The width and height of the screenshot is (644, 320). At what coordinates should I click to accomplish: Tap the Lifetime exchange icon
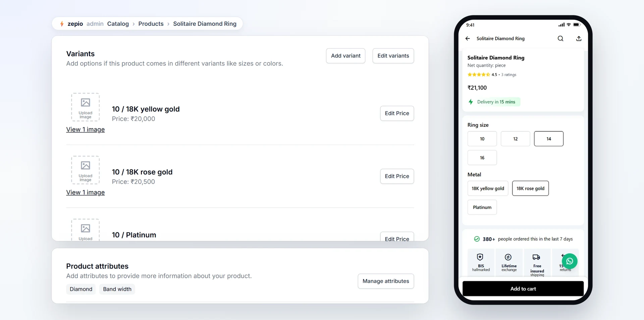tap(508, 257)
